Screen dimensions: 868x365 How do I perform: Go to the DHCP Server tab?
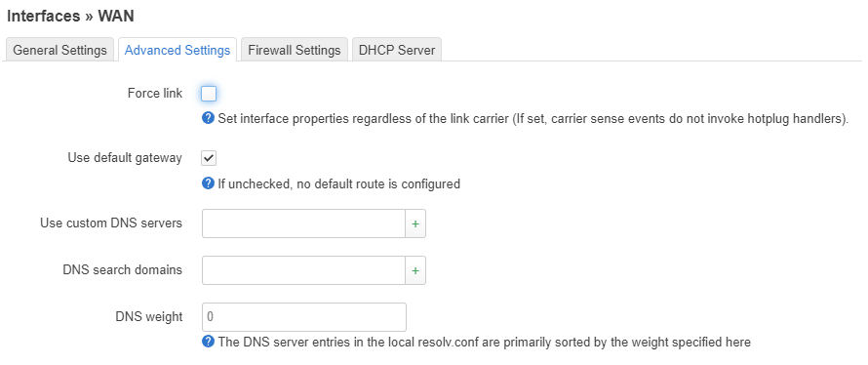(x=396, y=50)
